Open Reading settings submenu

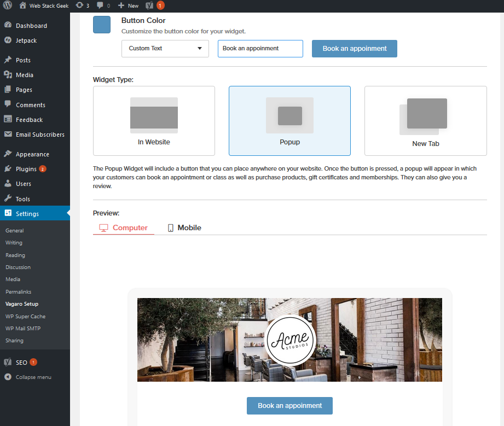15,255
